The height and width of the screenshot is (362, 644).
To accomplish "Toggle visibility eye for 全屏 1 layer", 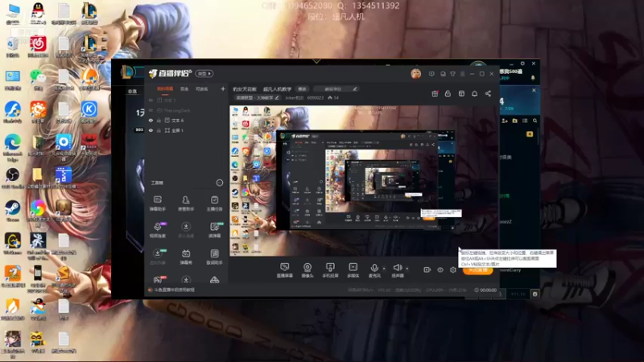I will click(x=151, y=130).
